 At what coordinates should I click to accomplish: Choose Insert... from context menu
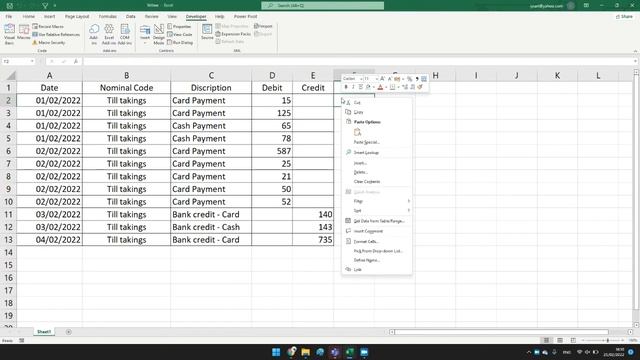pyautogui.click(x=376, y=163)
